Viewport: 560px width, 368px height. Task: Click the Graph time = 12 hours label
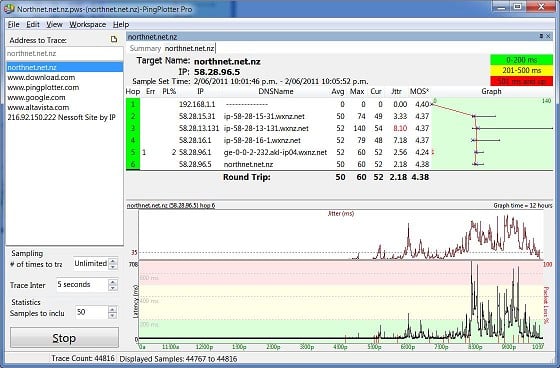click(522, 205)
